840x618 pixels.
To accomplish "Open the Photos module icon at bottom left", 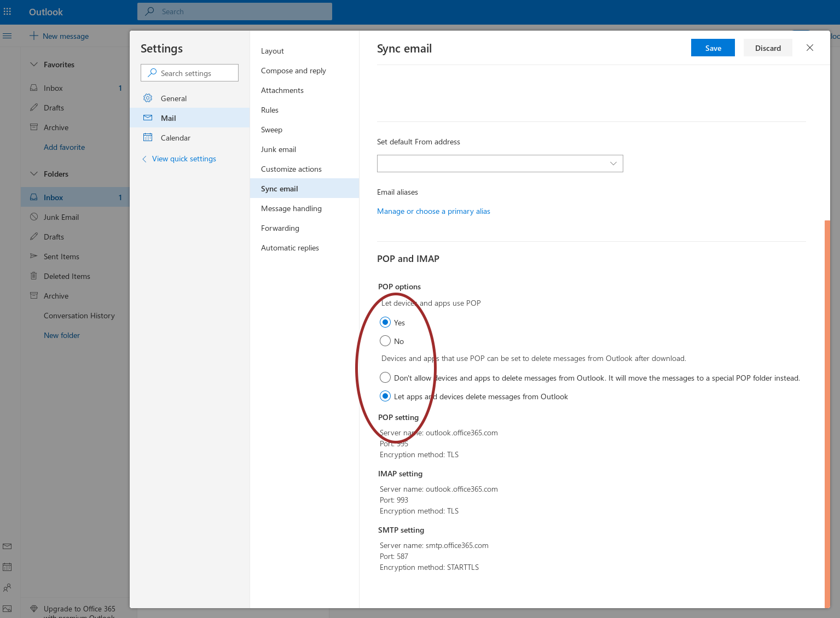I will coord(7,608).
